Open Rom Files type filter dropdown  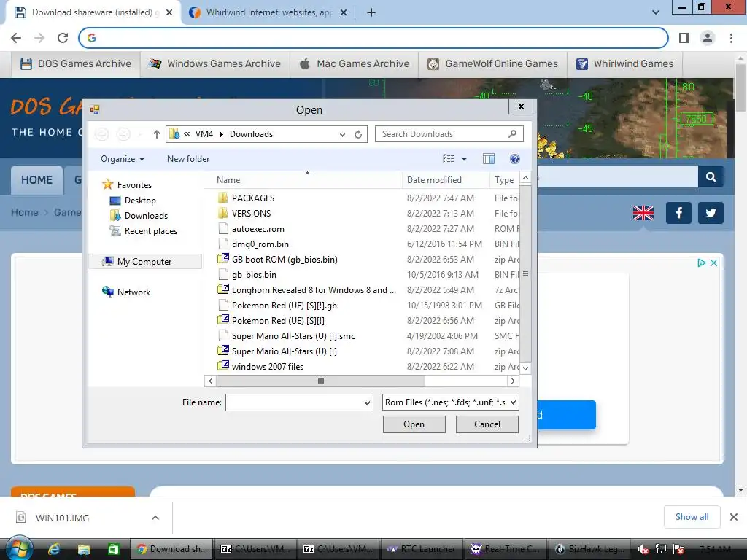tap(513, 402)
